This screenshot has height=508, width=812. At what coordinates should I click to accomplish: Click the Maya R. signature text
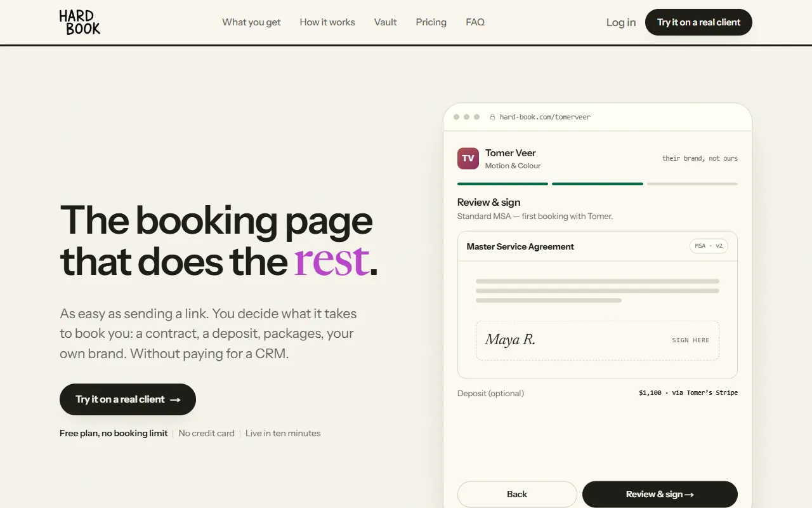(x=510, y=340)
